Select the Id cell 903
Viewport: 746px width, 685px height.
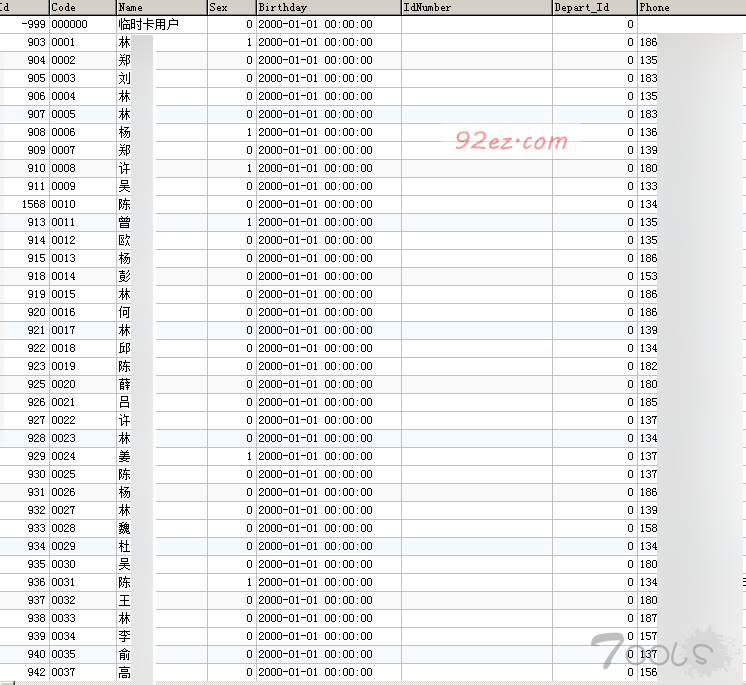click(x=24, y=42)
